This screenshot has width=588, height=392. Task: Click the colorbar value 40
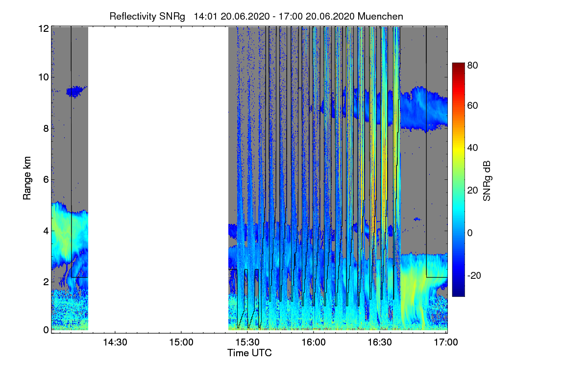[x=473, y=147]
